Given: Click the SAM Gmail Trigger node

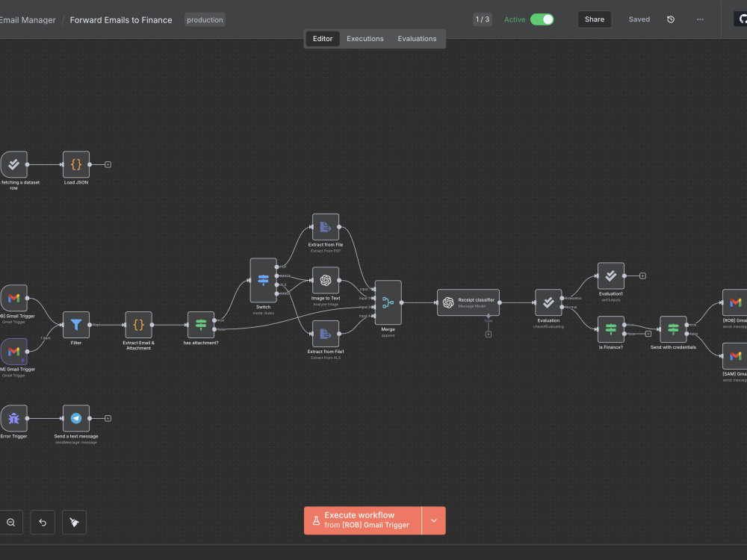Looking at the screenshot, I should pyautogui.click(x=13, y=352).
